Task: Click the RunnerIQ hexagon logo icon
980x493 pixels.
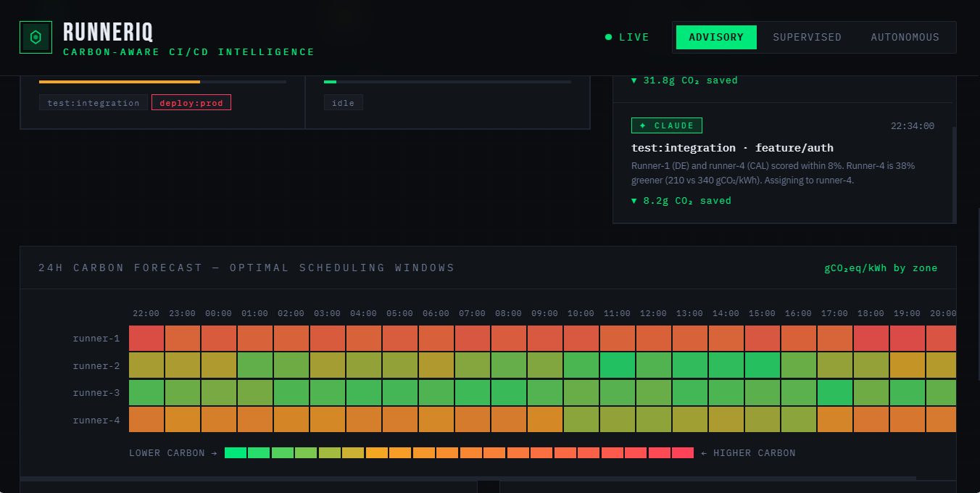Action: point(36,37)
